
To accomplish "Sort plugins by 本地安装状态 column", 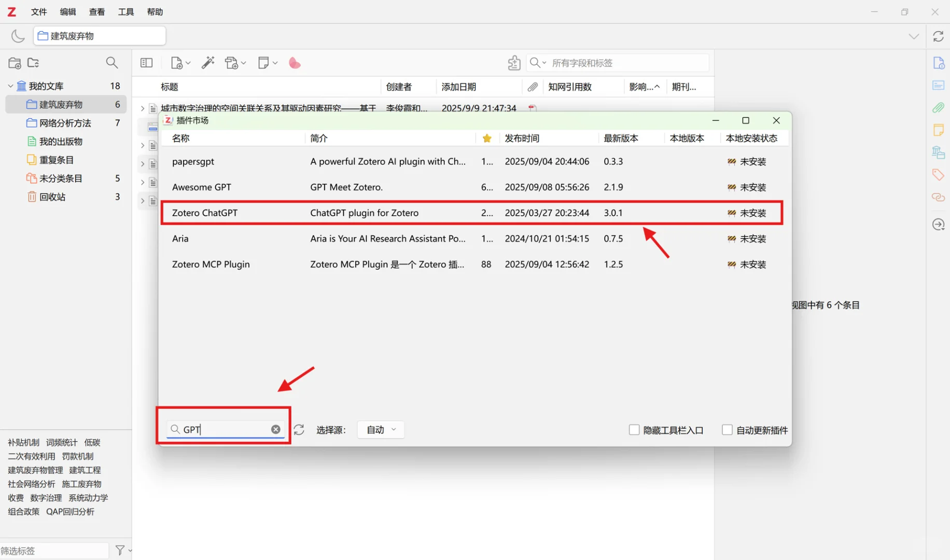I will coord(751,138).
